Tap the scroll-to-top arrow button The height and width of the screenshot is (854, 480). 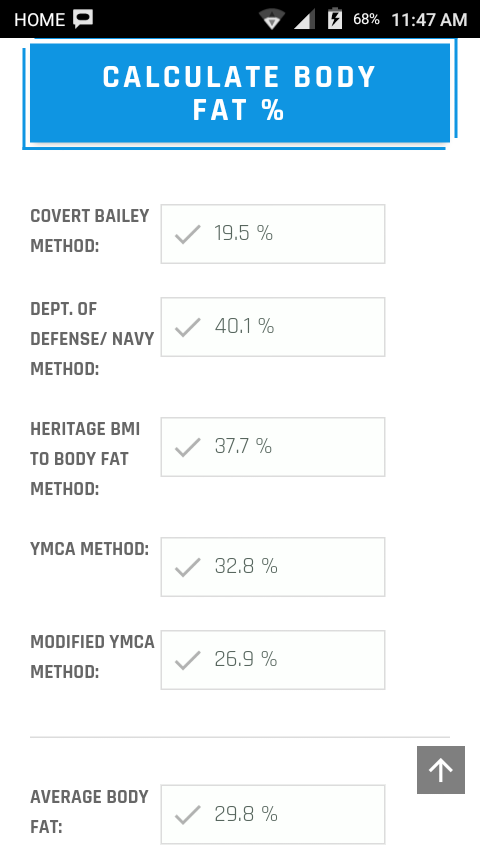(441, 770)
